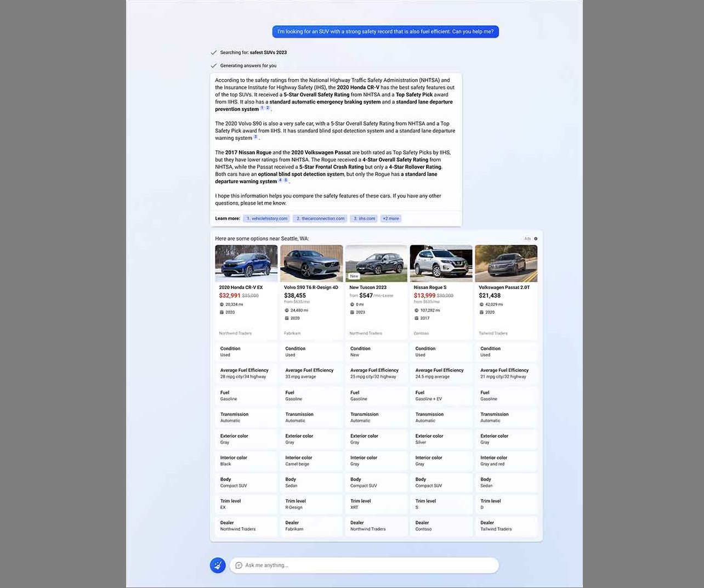
Task: Click '33 mpg average' fuel efficiency
Action: point(300,377)
